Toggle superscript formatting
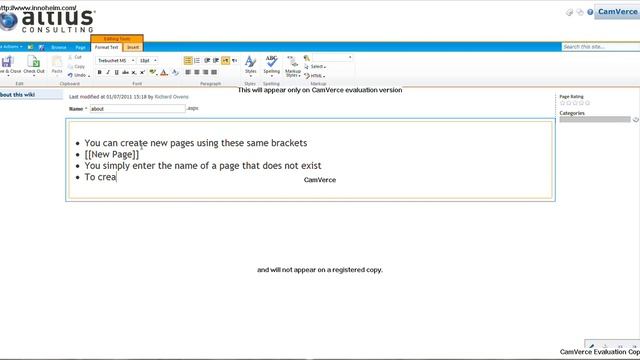This screenshot has width=640, height=360. 142,72
